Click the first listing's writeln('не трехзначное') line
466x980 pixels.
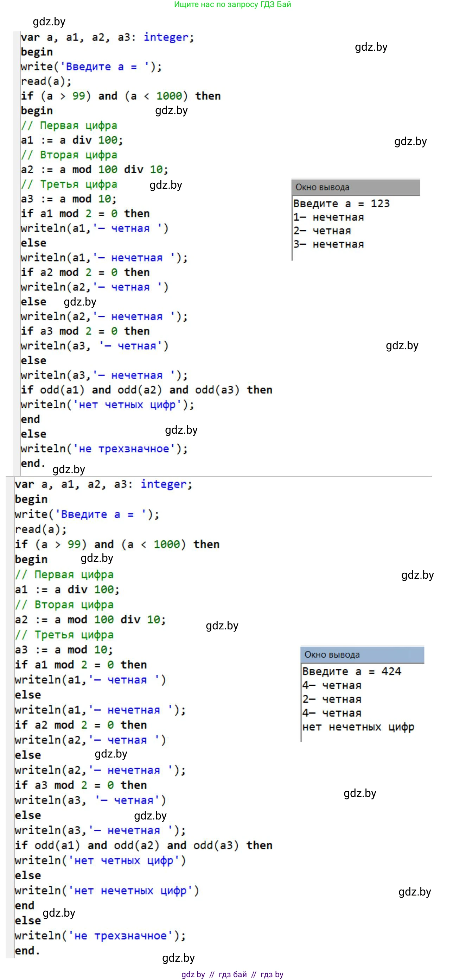point(104,449)
